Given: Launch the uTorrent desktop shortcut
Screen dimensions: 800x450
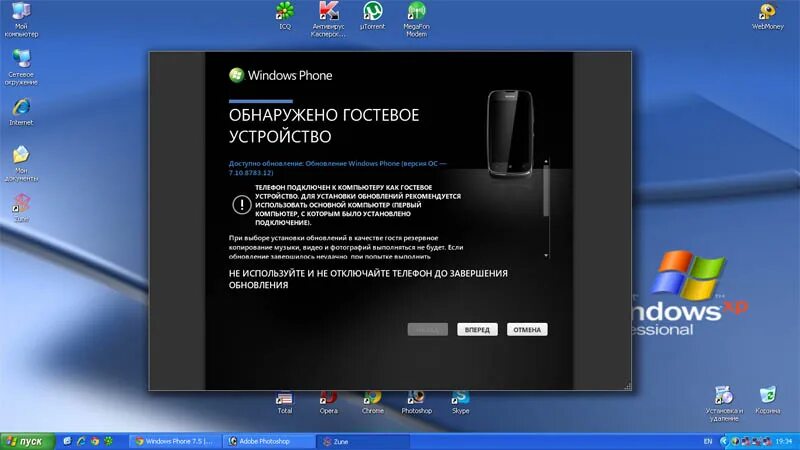Looking at the screenshot, I should click(x=372, y=15).
